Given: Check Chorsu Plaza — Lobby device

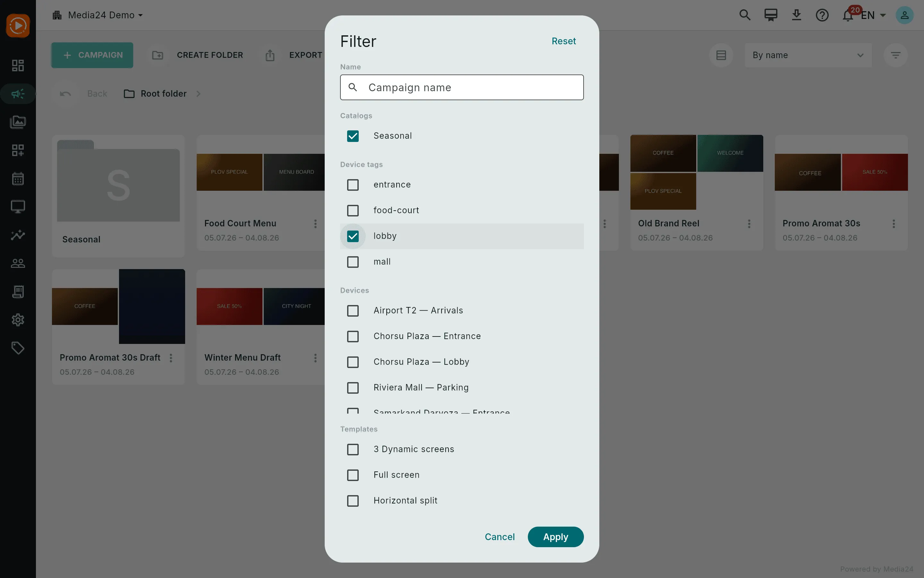Looking at the screenshot, I should point(353,362).
